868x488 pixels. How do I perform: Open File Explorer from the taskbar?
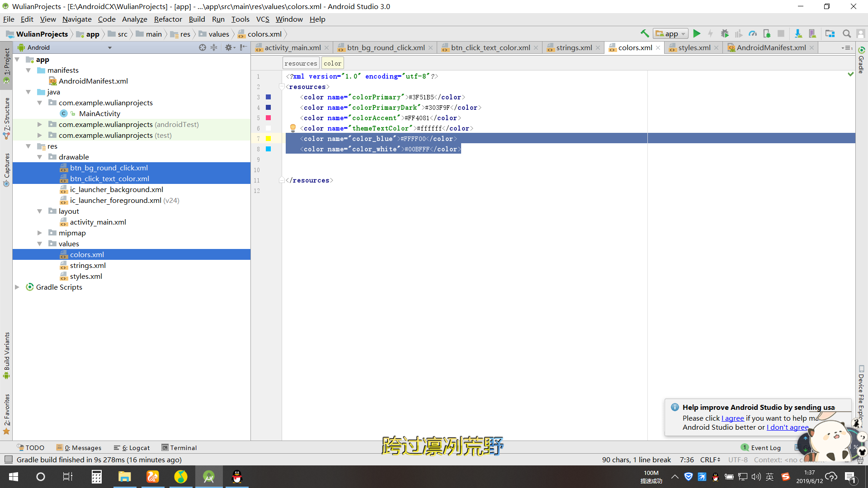(x=124, y=477)
